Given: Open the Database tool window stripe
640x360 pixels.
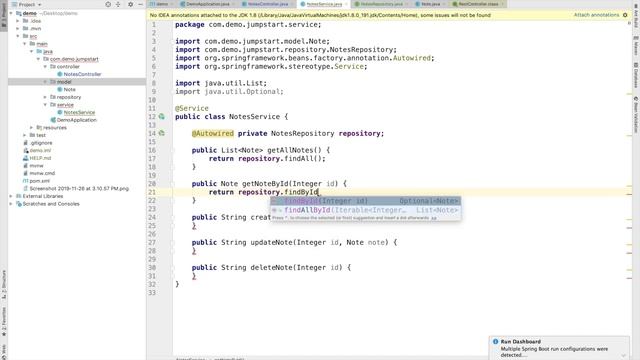Looking at the screenshot, I should tap(636, 76).
